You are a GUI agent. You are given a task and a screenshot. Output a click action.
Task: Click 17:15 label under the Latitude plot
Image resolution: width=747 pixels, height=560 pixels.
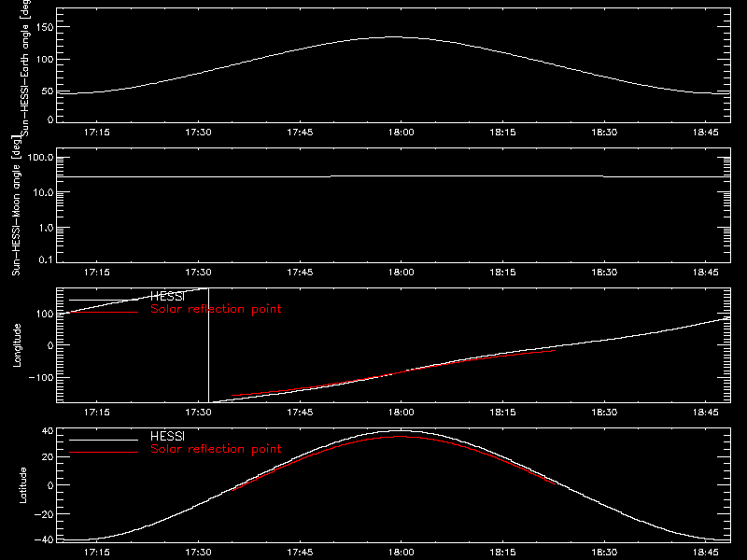97,553
